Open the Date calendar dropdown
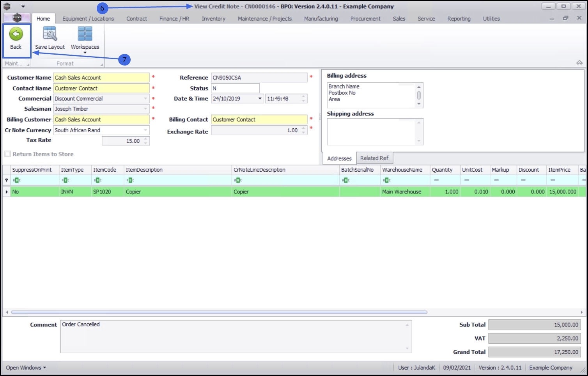This screenshot has height=376, width=588. point(260,99)
